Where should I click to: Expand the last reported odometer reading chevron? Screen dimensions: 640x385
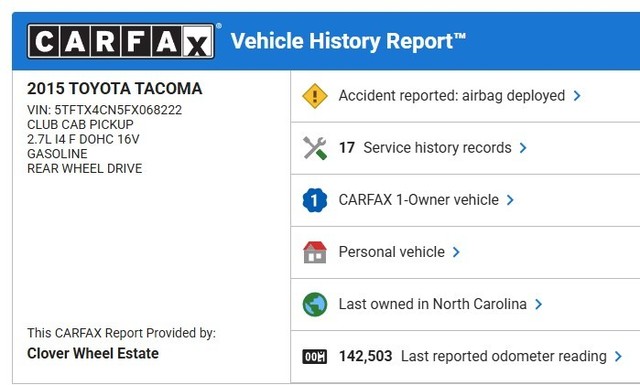(x=618, y=356)
